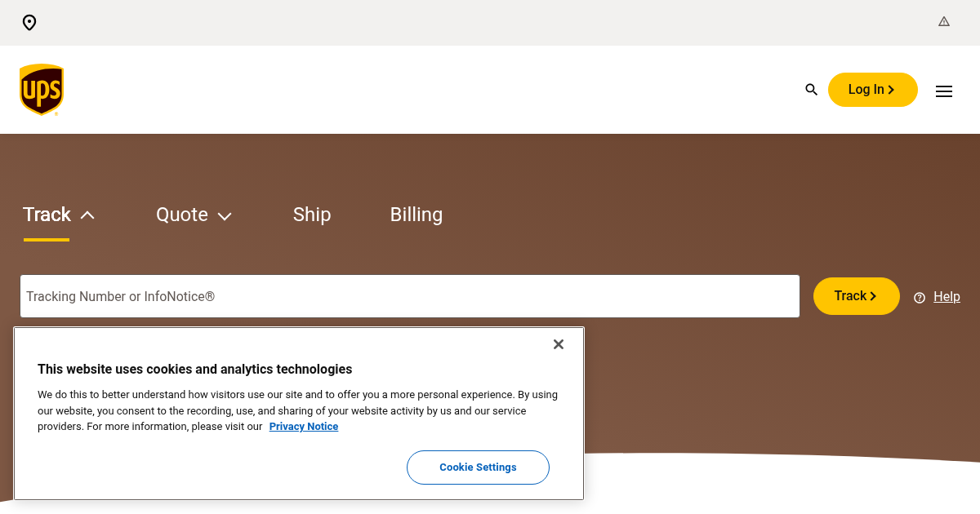Select the Quote tab
980x514 pixels.
click(x=182, y=215)
